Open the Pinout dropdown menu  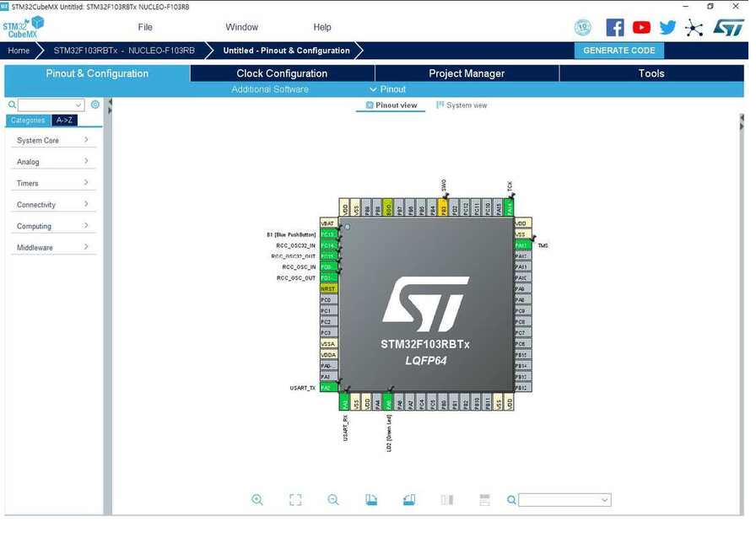(x=388, y=89)
